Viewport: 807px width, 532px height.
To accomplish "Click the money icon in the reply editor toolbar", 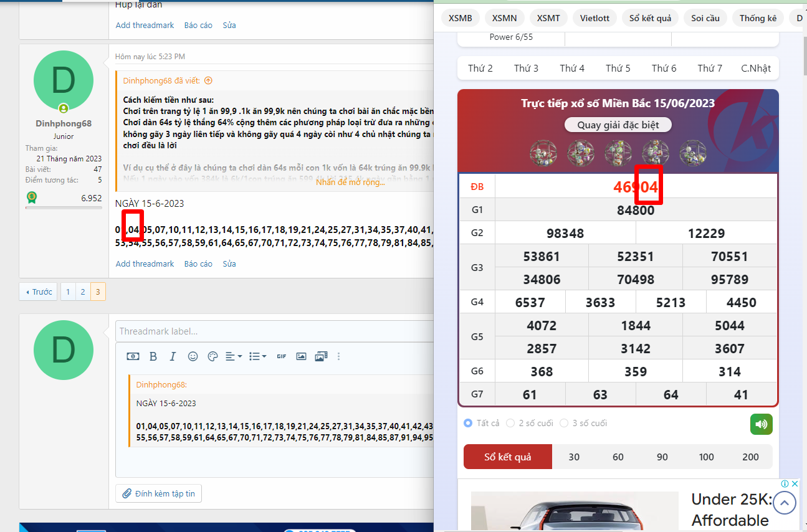I will pyautogui.click(x=133, y=356).
